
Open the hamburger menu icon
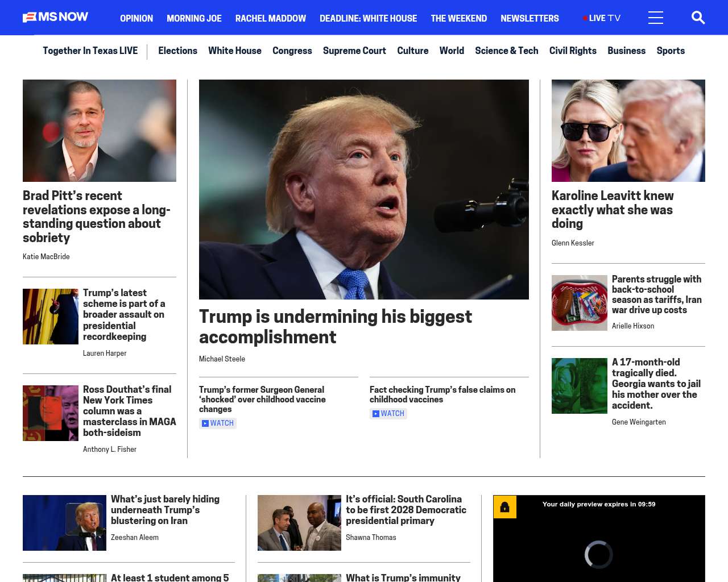(656, 18)
